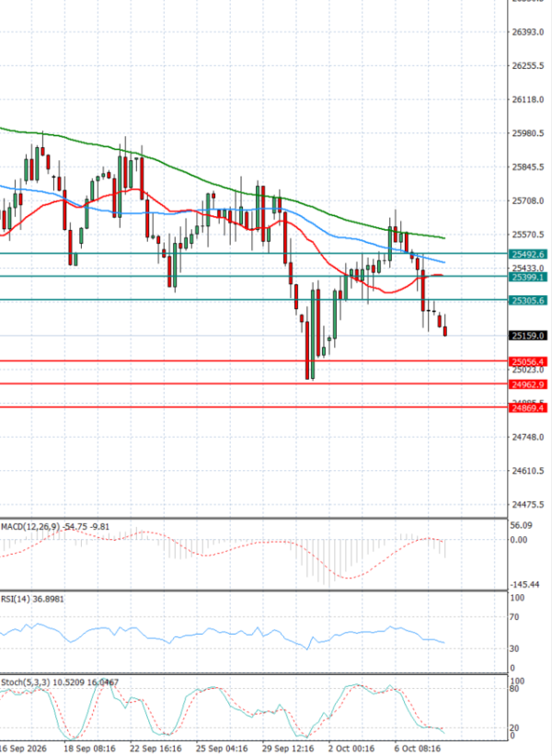Select the 25305.6 level price tag
Screen dimensions: 552x756
[528, 301]
